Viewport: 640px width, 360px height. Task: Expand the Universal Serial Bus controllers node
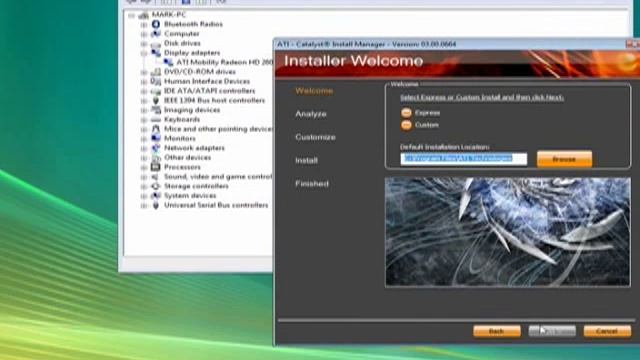pyautogui.click(x=144, y=205)
